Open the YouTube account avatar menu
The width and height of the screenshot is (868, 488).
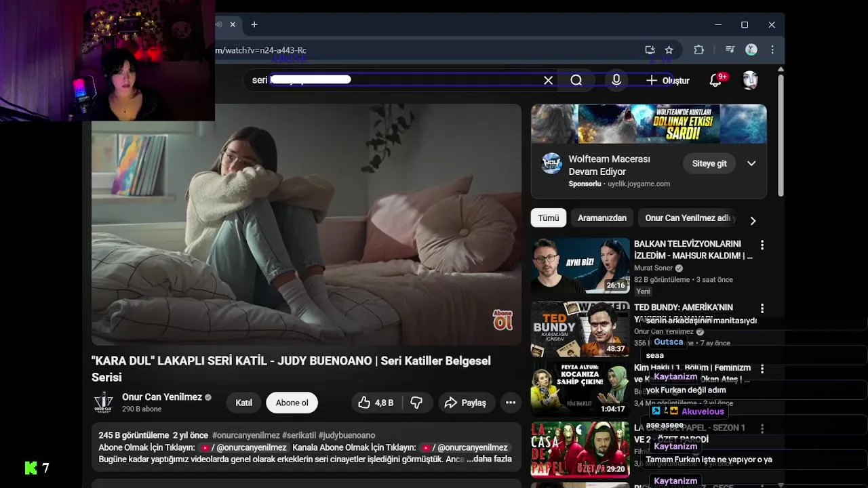(x=750, y=80)
